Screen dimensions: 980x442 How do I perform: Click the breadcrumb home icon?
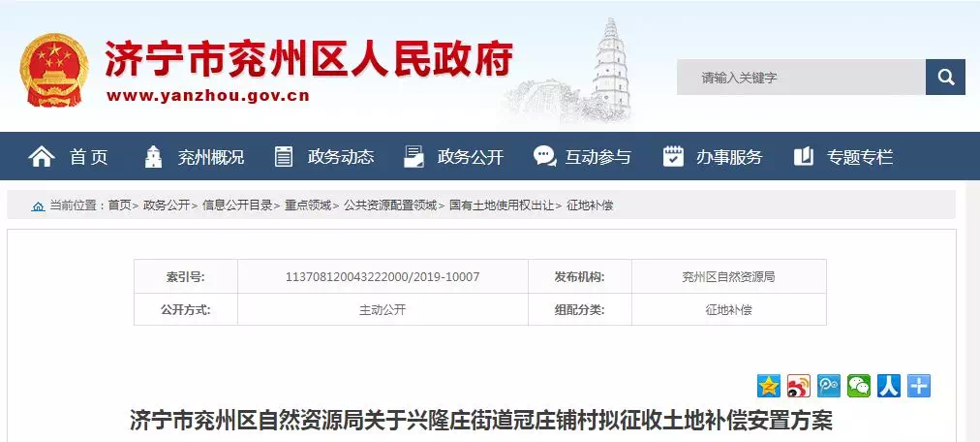[x=38, y=206]
